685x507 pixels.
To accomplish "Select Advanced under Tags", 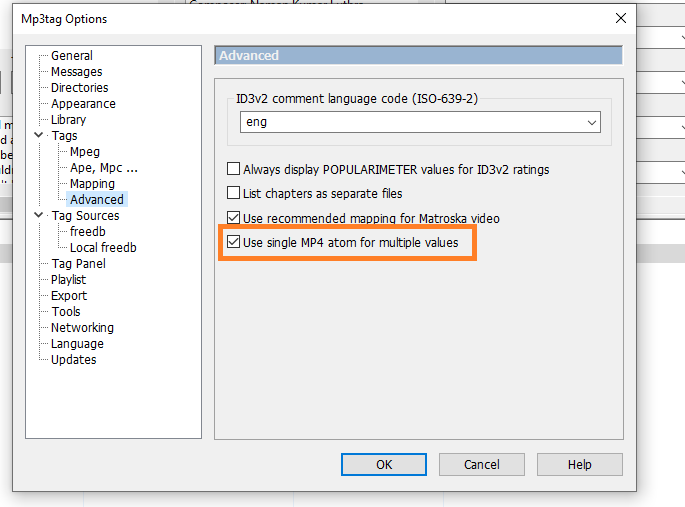I will point(97,200).
